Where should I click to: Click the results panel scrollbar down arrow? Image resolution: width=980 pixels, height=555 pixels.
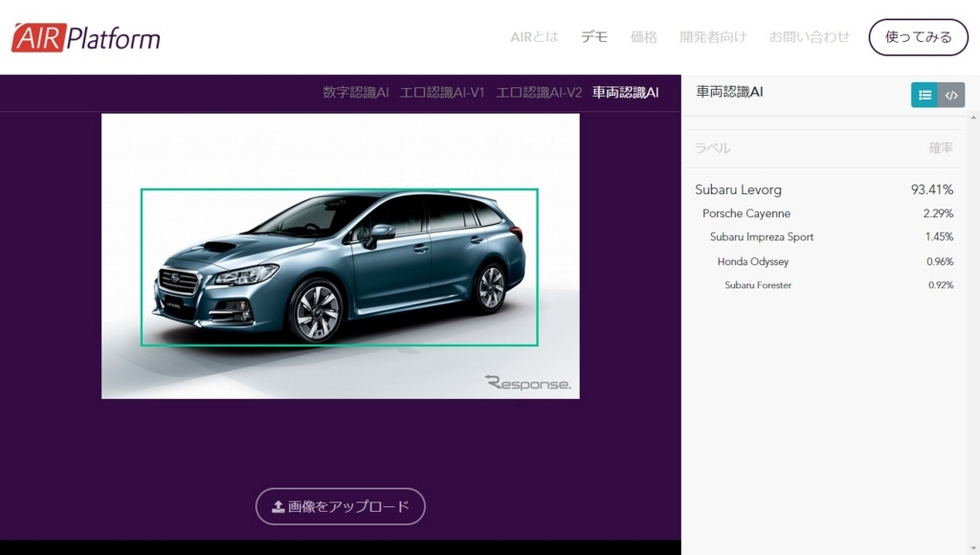tap(973, 548)
